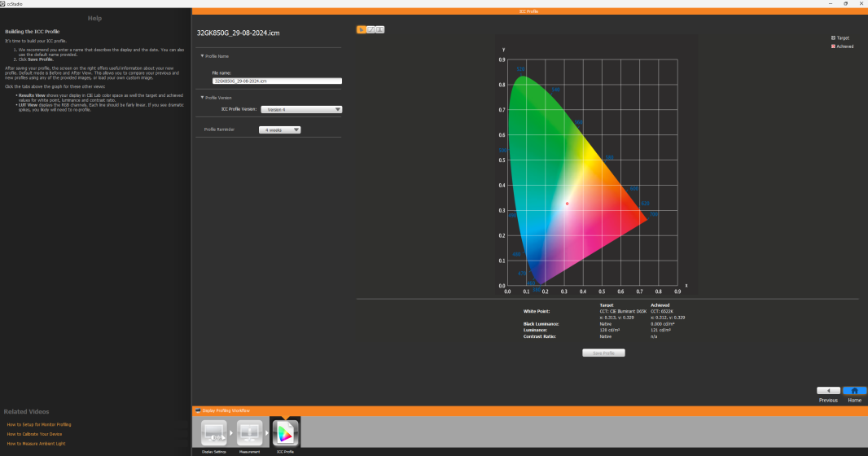The height and width of the screenshot is (456, 868).
Task: Click the Contrast Ratio row label
Action: click(540, 336)
